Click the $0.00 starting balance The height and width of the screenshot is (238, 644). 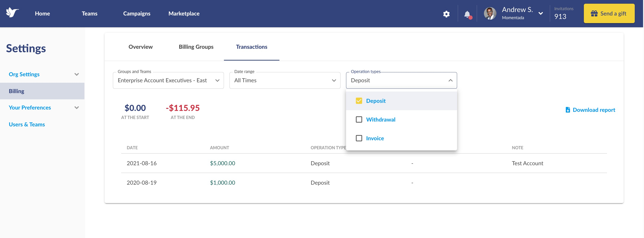coord(135,108)
